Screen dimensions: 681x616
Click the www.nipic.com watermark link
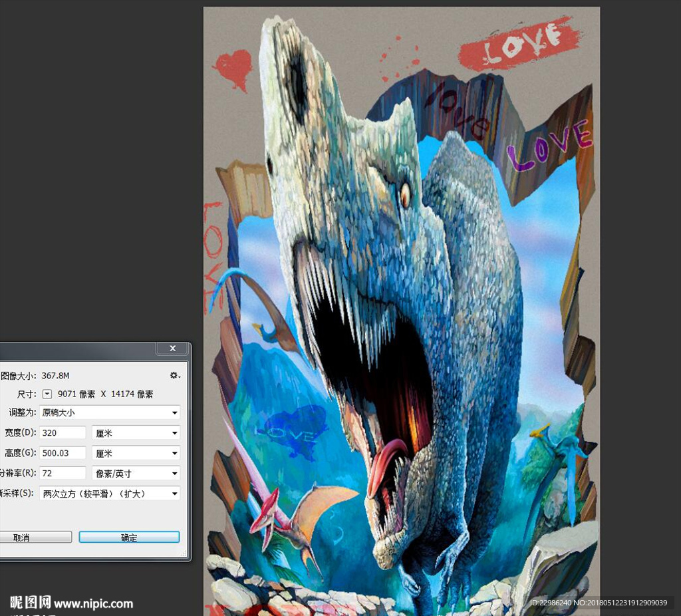tap(93, 604)
